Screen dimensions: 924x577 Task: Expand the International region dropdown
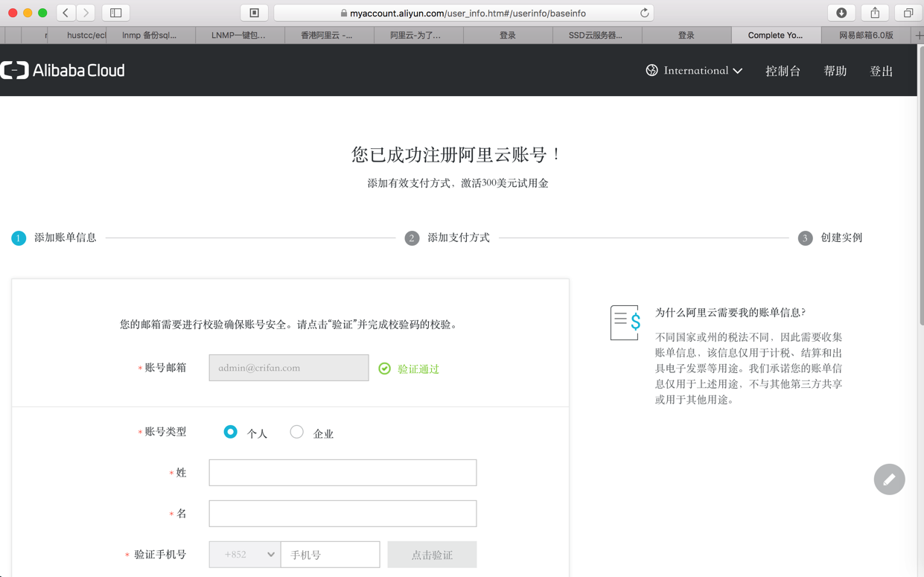point(694,71)
